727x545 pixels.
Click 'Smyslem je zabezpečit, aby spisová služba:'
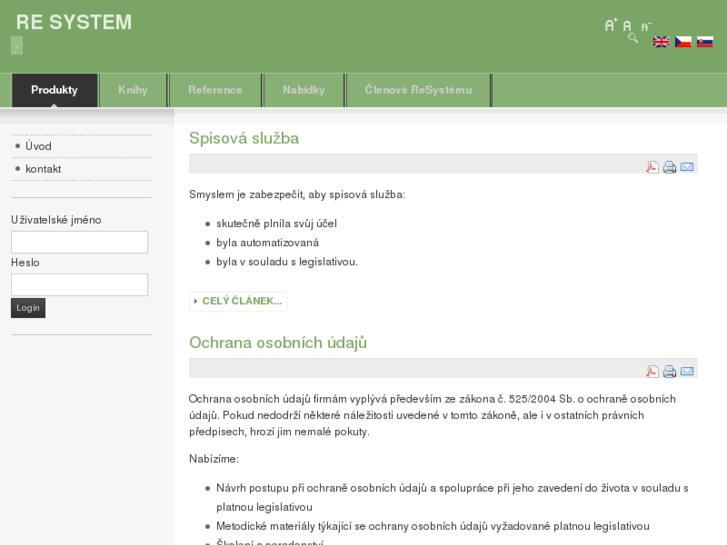pos(297,194)
